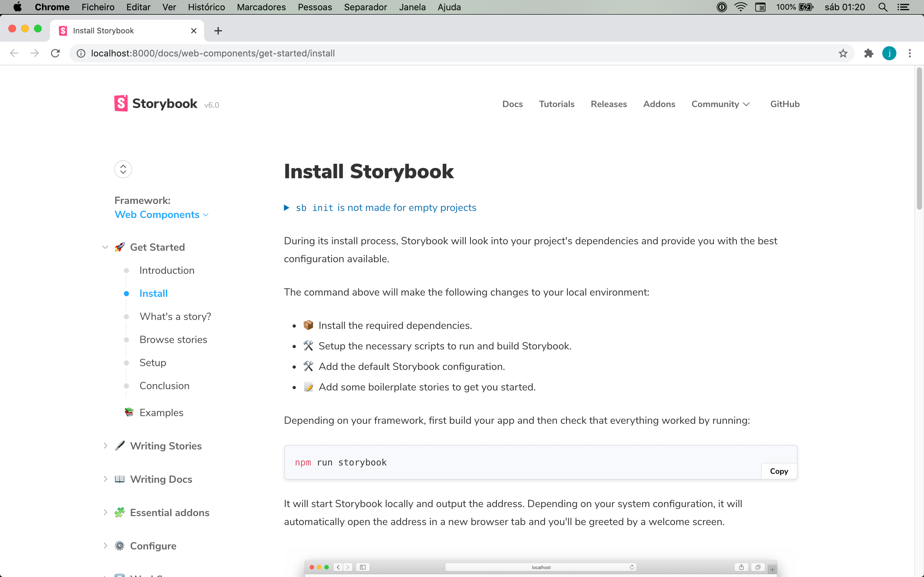Bookmark this page with the star

coord(843,53)
